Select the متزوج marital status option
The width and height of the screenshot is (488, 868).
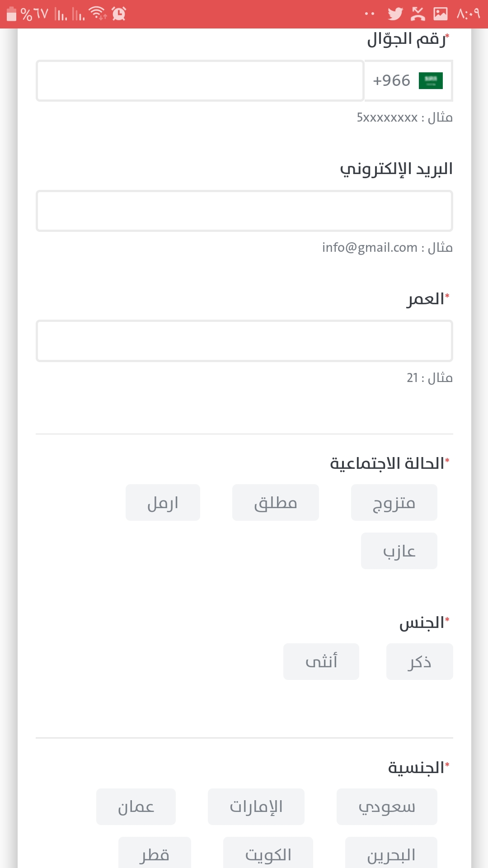pyautogui.click(x=394, y=503)
